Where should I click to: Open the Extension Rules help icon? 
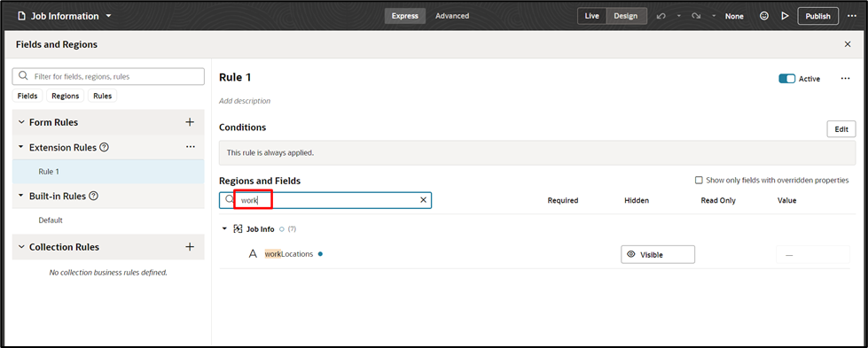pyautogui.click(x=104, y=147)
